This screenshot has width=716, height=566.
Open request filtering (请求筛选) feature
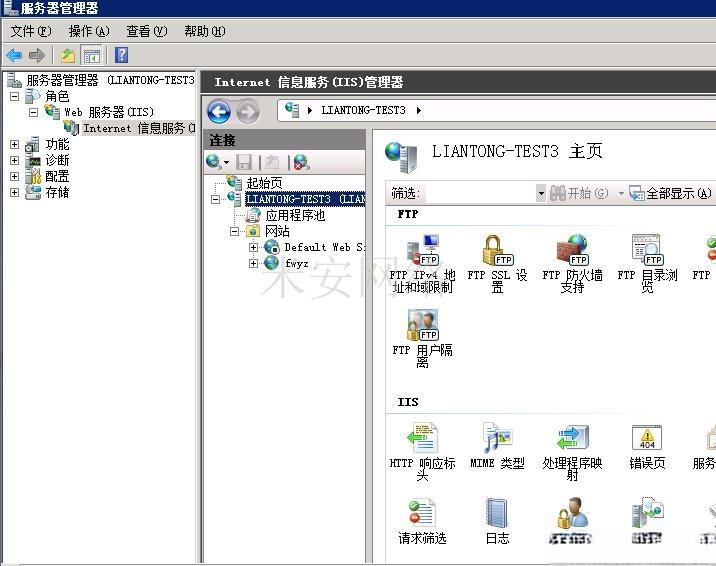(422, 521)
